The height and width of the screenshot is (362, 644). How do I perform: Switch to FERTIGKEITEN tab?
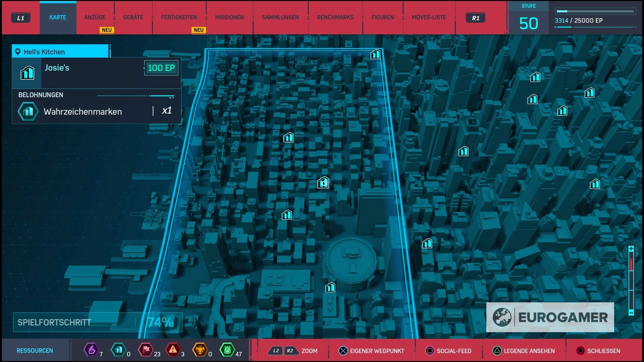tap(179, 17)
